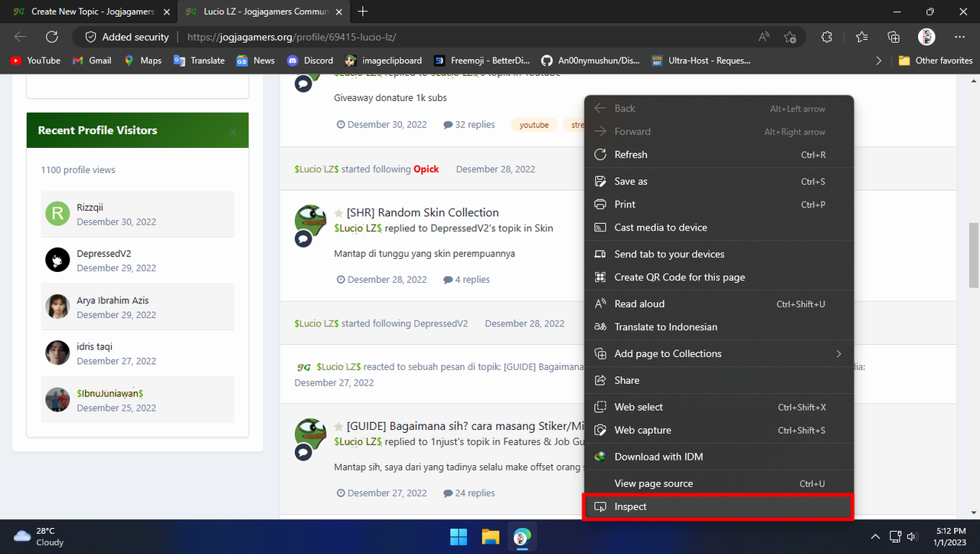Select Save as in context menu

pyautogui.click(x=718, y=181)
